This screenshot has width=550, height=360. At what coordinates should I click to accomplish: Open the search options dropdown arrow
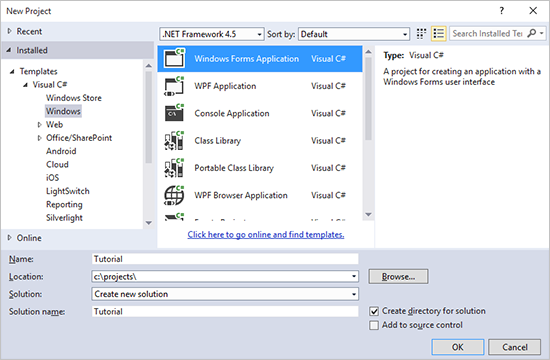tap(542, 33)
